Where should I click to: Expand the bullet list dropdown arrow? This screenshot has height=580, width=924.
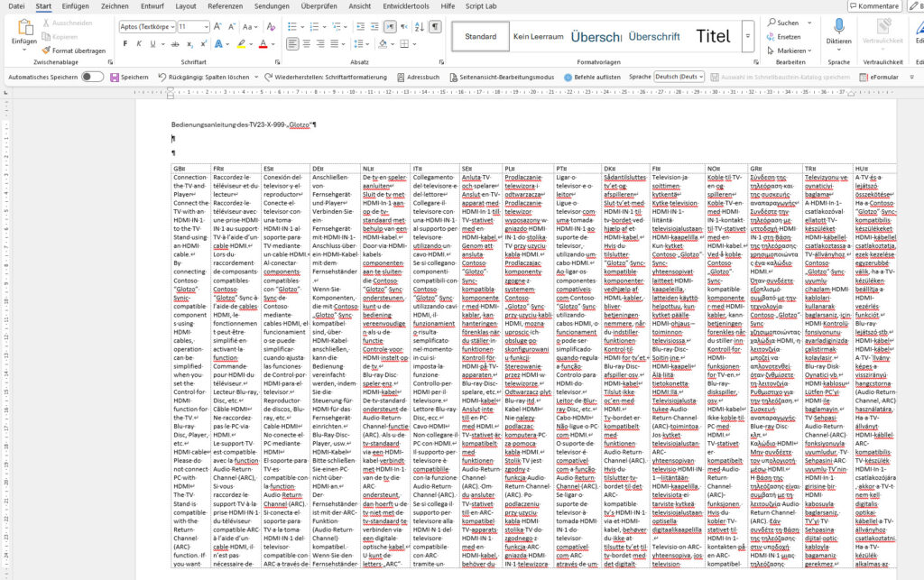[302, 26]
